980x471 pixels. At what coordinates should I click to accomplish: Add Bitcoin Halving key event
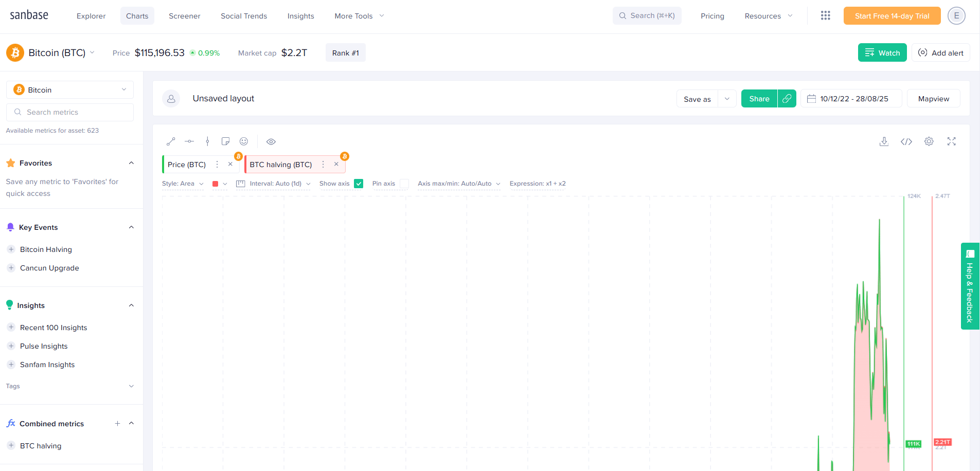(x=11, y=249)
